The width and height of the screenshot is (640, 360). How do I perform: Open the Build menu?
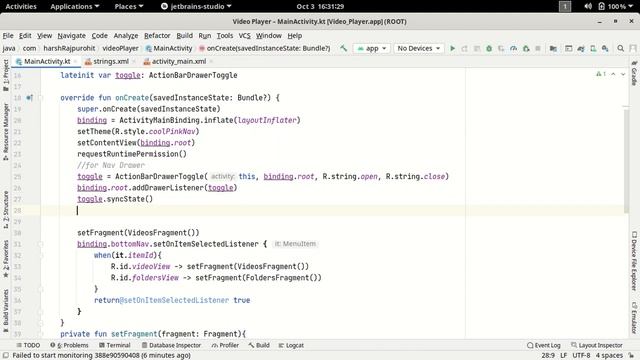pyautogui.click(x=184, y=36)
